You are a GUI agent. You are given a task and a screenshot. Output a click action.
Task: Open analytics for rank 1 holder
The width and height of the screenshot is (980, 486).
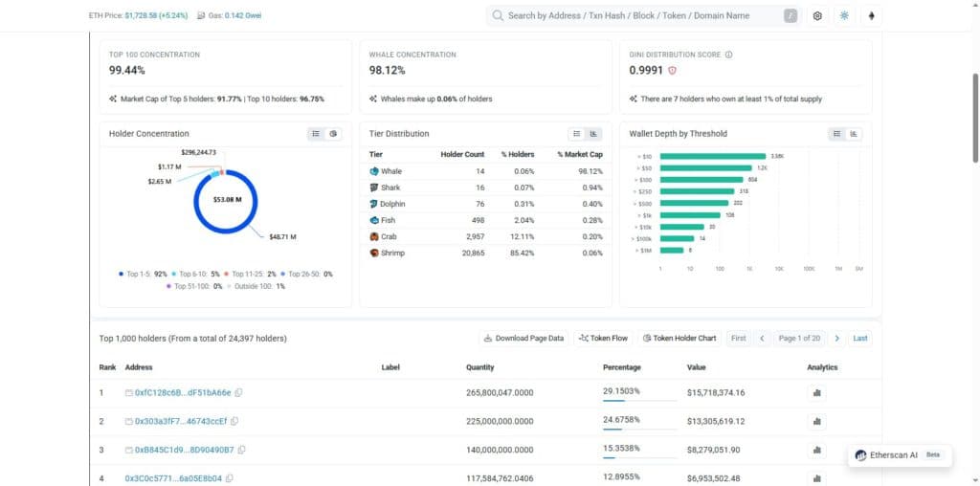click(x=816, y=393)
